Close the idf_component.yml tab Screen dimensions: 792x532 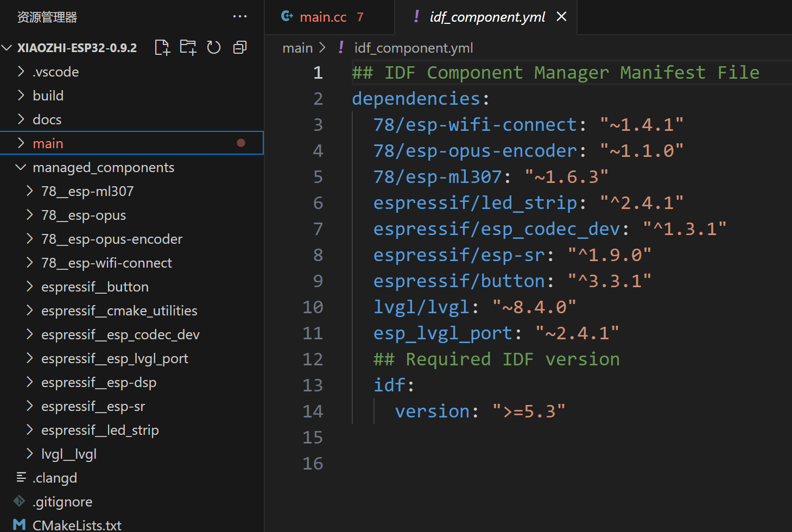point(561,17)
